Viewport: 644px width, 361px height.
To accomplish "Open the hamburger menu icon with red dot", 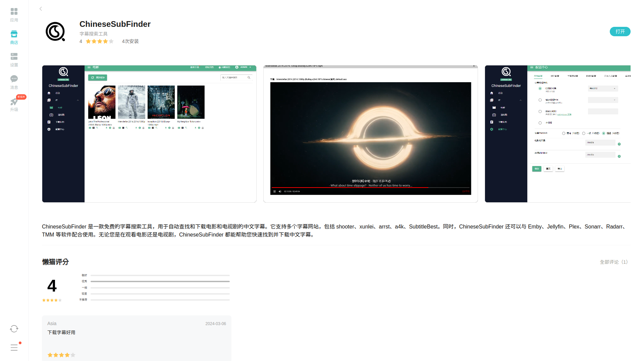I will coord(14,348).
